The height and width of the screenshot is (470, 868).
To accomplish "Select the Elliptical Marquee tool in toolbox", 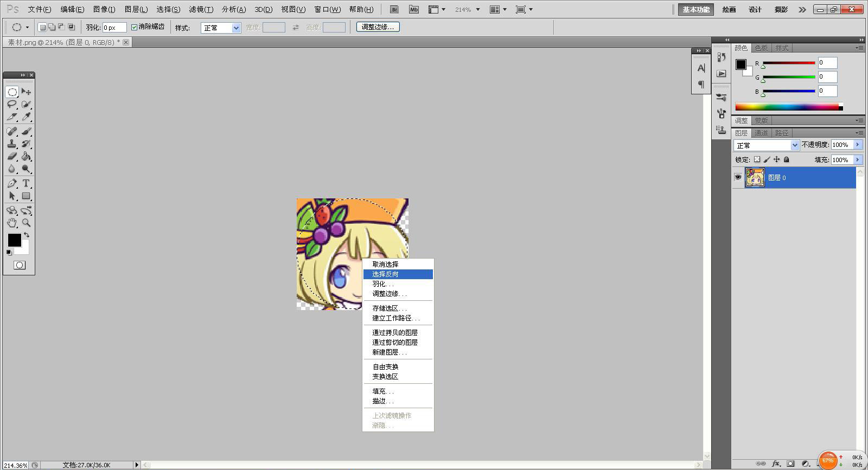I will click(12, 92).
